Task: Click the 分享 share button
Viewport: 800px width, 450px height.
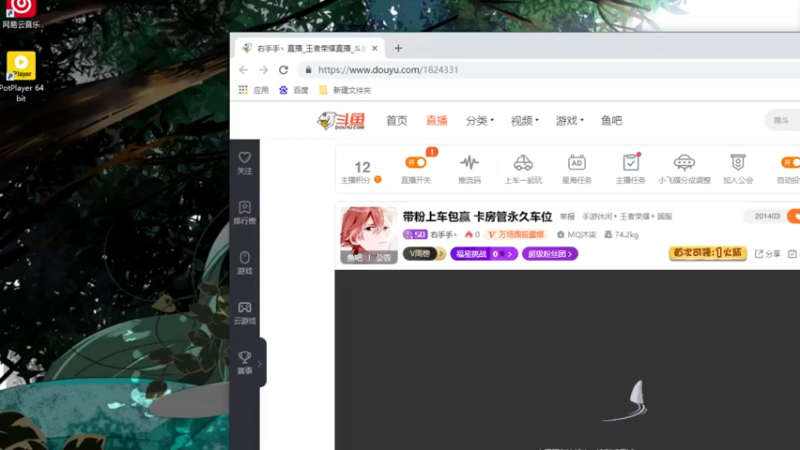Action: (x=768, y=254)
